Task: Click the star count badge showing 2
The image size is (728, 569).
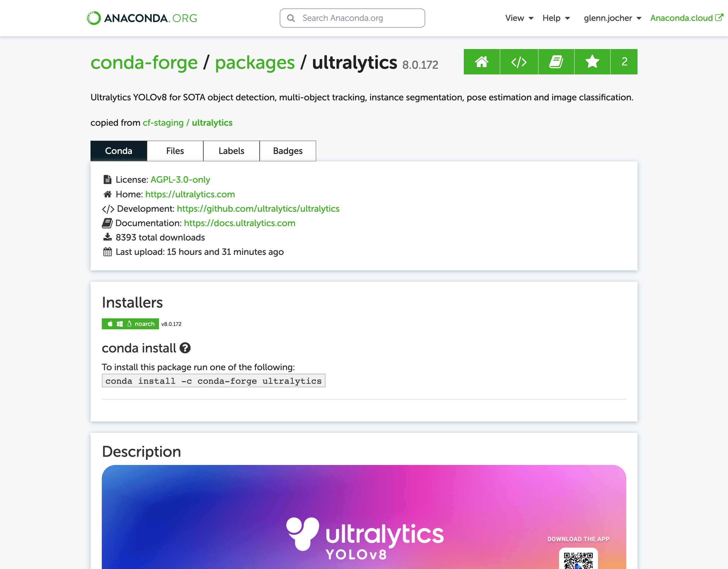Action: pyautogui.click(x=623, y=61)
